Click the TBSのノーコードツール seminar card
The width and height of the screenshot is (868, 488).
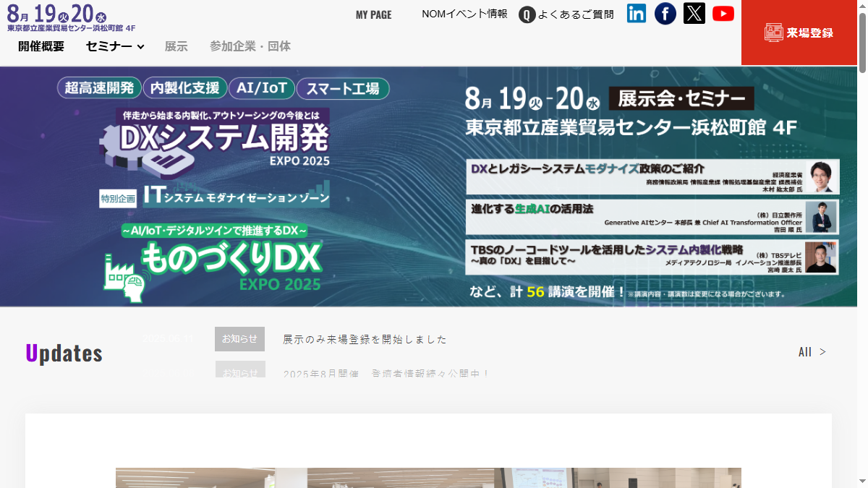[x=652, y=257]
